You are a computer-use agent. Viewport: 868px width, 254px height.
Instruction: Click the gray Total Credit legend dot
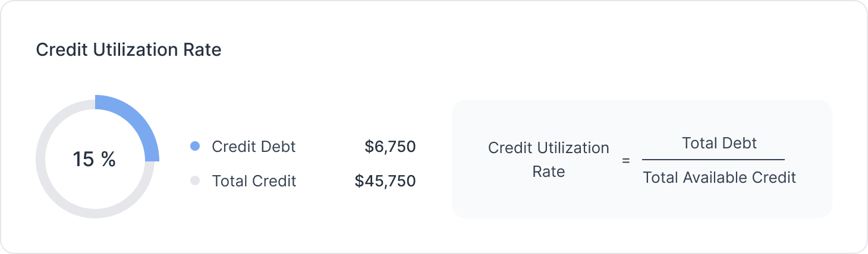pos(194,181)
